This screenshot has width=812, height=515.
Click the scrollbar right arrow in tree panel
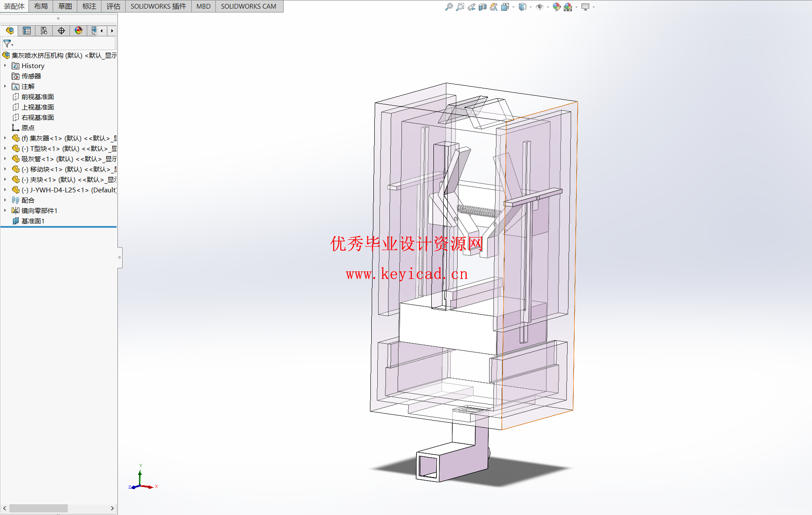click(113, 509)
